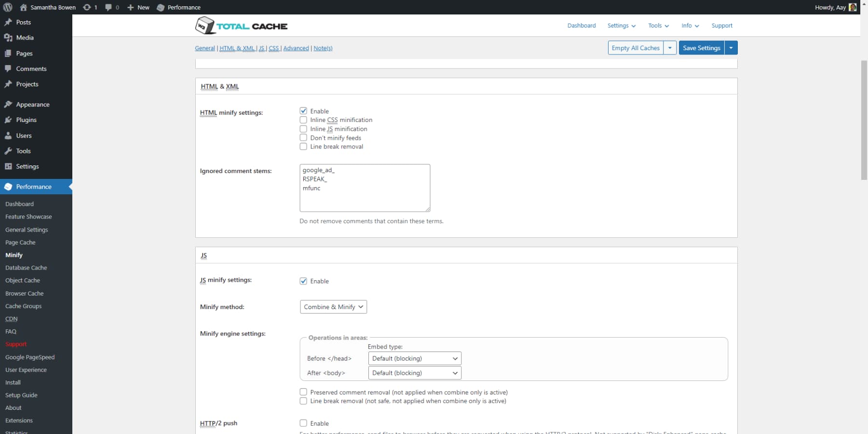Click the Performance speedometer icon in admin bar
This screenshot has height=434, width=868.
pos(161,7)
